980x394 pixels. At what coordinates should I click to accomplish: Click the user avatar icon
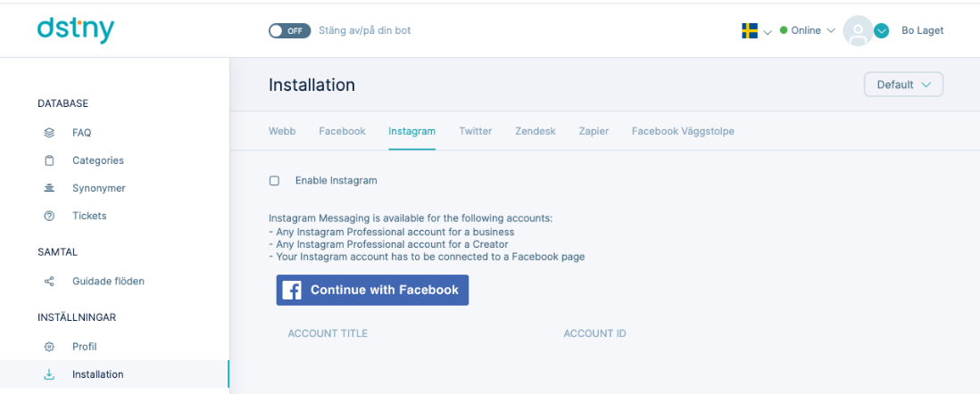(x=858, y=30)
